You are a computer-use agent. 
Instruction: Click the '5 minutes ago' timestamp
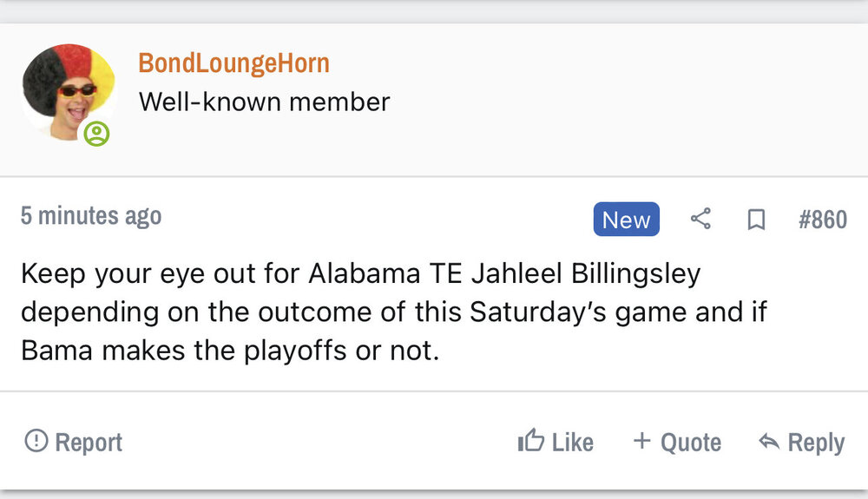(91, 215)
